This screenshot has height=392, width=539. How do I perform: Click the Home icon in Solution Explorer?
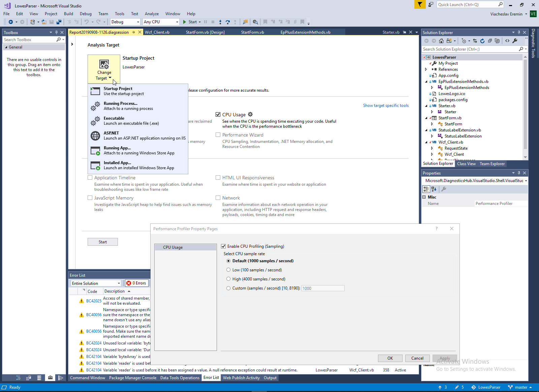click(x=441, y=41)
